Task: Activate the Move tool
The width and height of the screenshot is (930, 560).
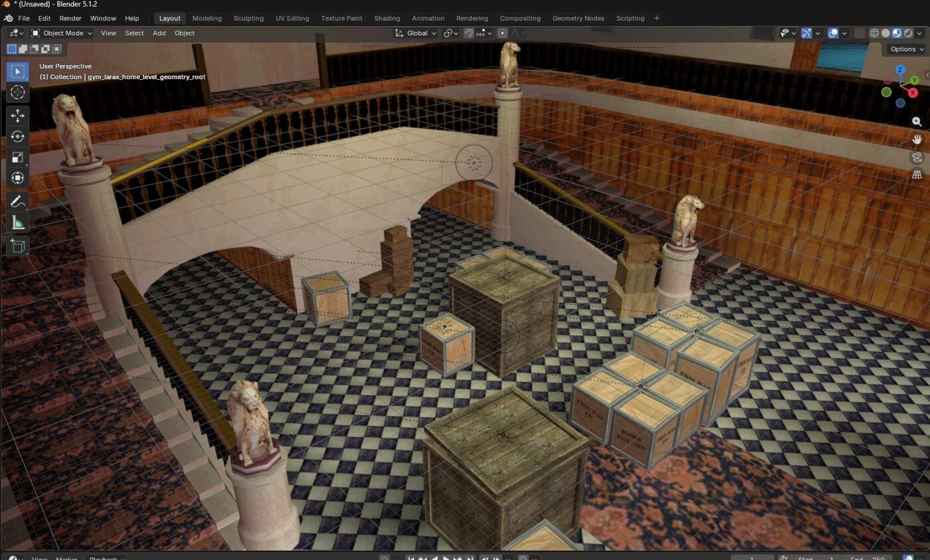Action: click(18, 116)
